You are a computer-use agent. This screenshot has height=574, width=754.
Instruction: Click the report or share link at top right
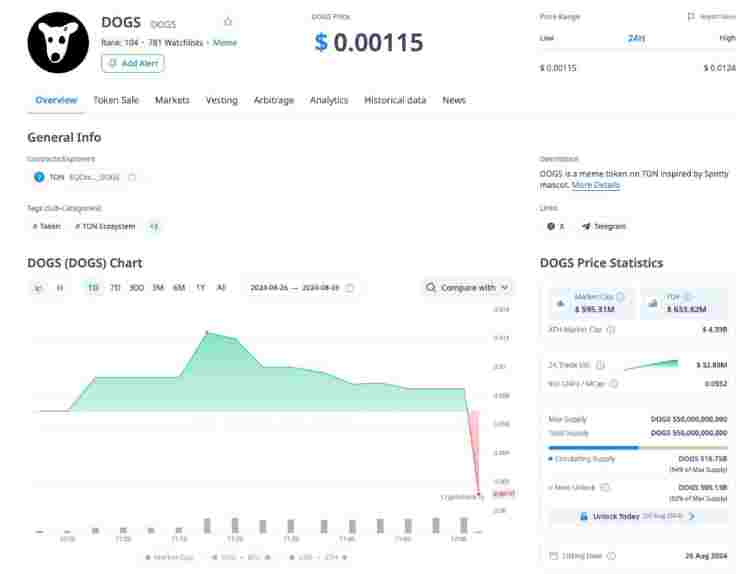click(712, 17)
